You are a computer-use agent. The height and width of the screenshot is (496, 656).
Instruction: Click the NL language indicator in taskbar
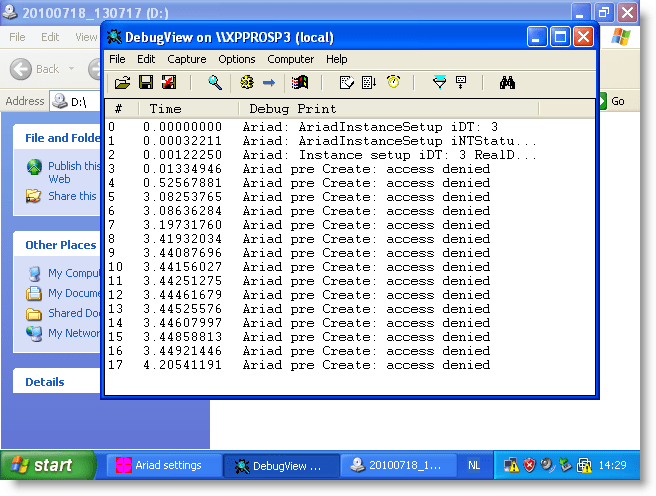[x=473, y=465]
